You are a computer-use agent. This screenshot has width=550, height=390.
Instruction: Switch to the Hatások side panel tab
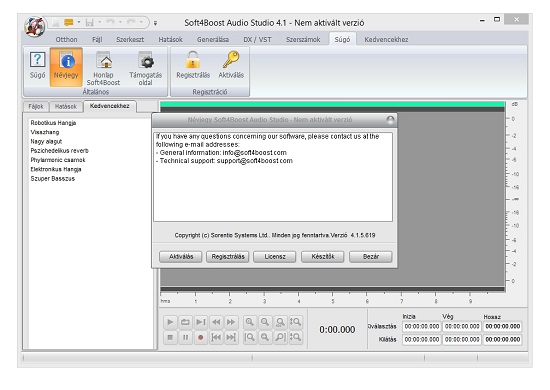click(x=66, y=107)
